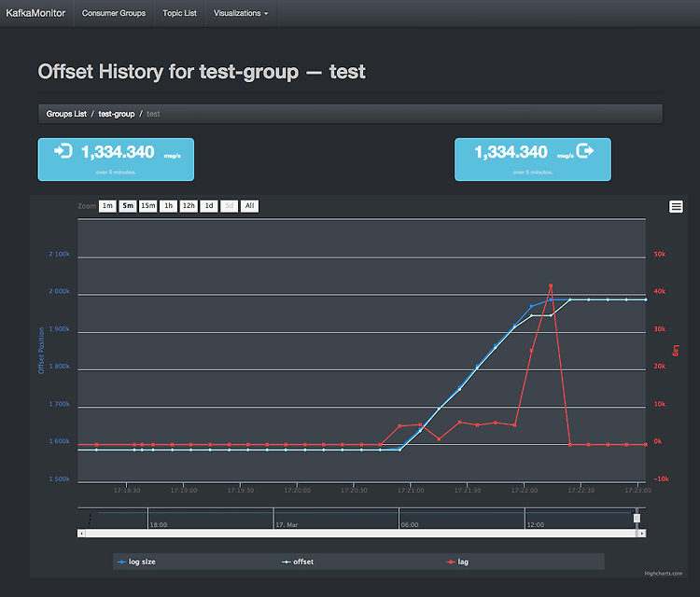Show All data in zoom selector
Image resolution: width=700 pixels, height=597 pixels.
click(249, 206)
